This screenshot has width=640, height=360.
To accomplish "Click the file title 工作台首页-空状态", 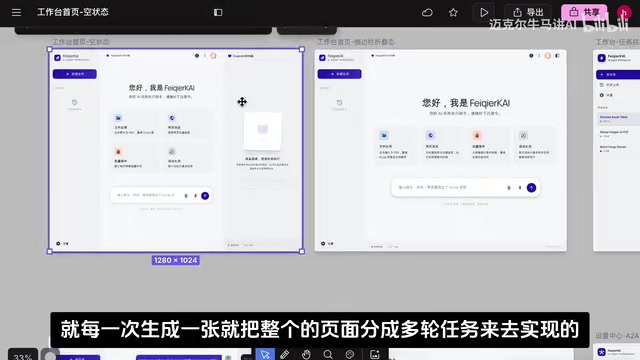I will 73,12.
